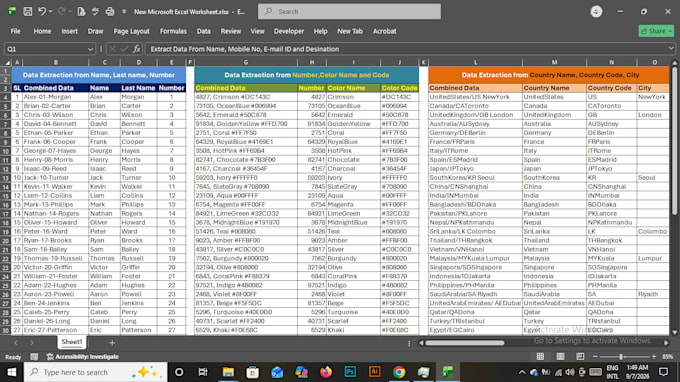The image size is (680, 382).
Task: Add a new sheet with plus button
Action: 112,343
